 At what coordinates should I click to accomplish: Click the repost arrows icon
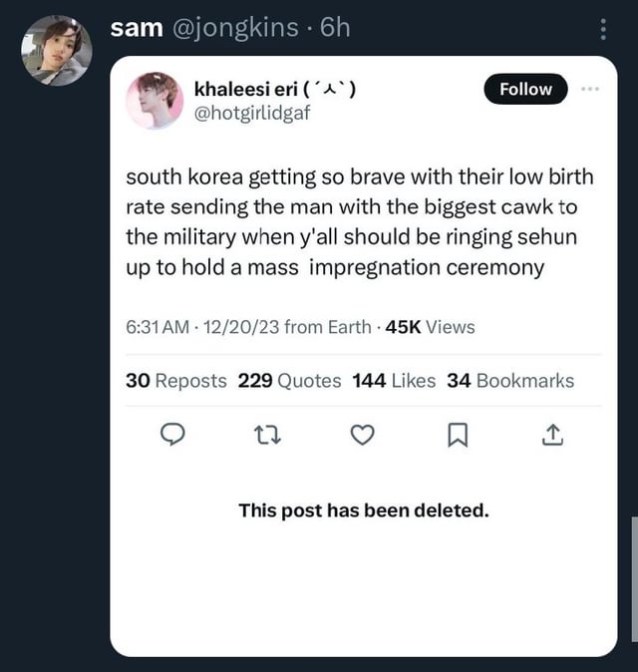[268, 435]
